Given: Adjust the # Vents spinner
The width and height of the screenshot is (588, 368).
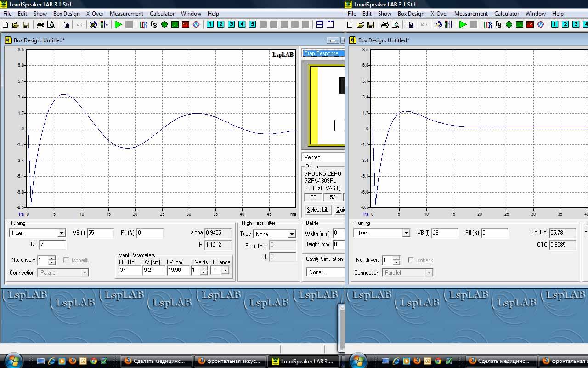Looking at the screenshot, I should (x=204, y=270).
